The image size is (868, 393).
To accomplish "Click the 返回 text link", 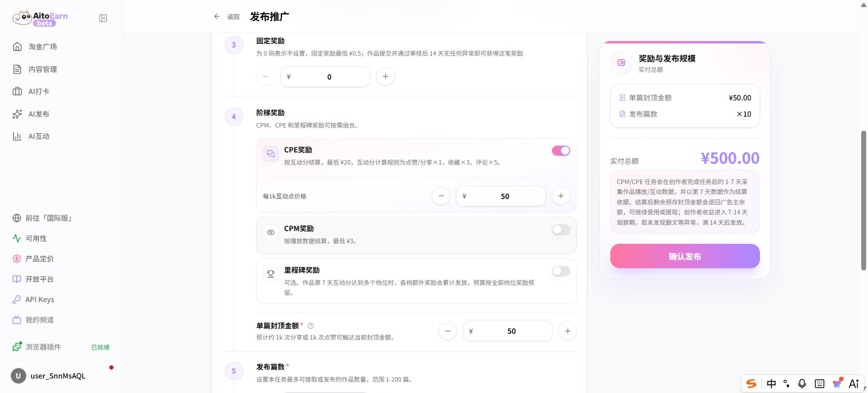I will 233,17.
